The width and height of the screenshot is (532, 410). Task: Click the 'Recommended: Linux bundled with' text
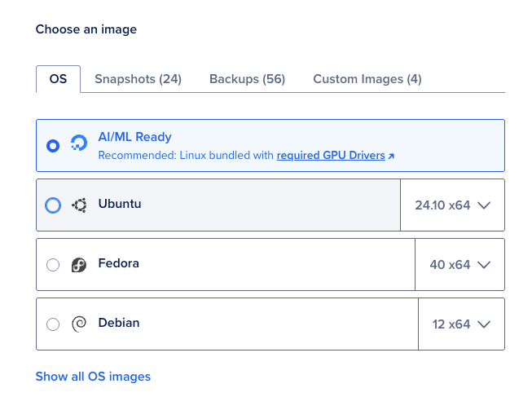186,156
